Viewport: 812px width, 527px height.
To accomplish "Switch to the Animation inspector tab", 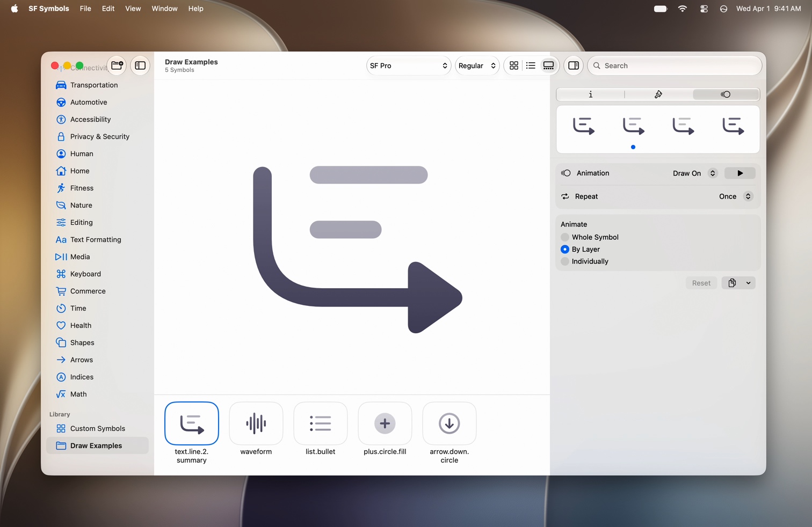I will pyautogui.click(x=726, y=94).
